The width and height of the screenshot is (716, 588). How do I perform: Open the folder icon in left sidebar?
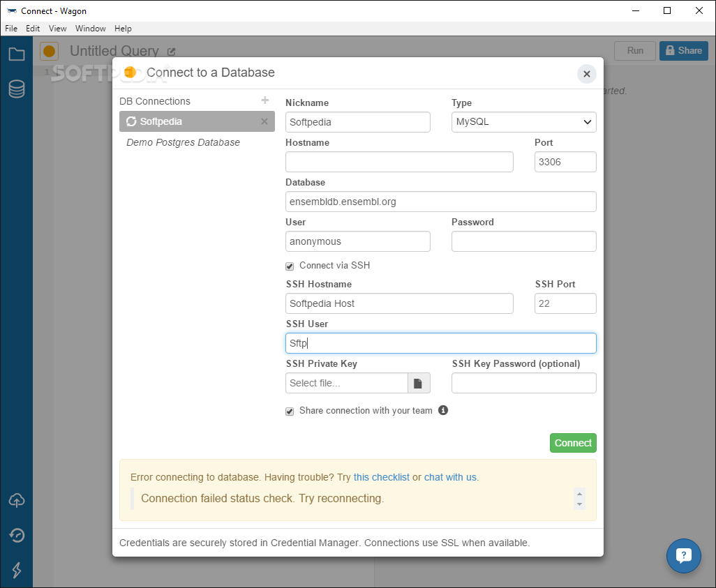17,54
